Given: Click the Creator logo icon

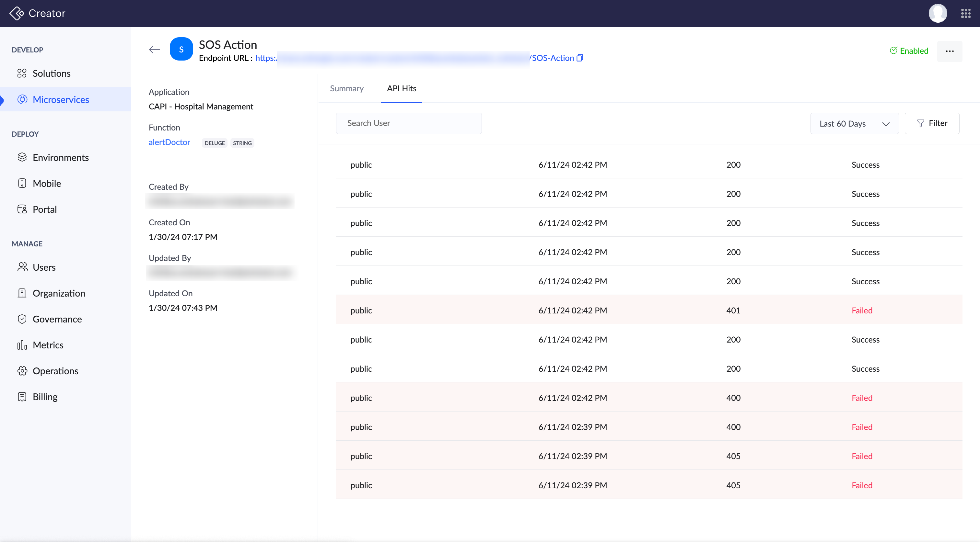Looking at the screenshot, I should (x=16, y=14).
